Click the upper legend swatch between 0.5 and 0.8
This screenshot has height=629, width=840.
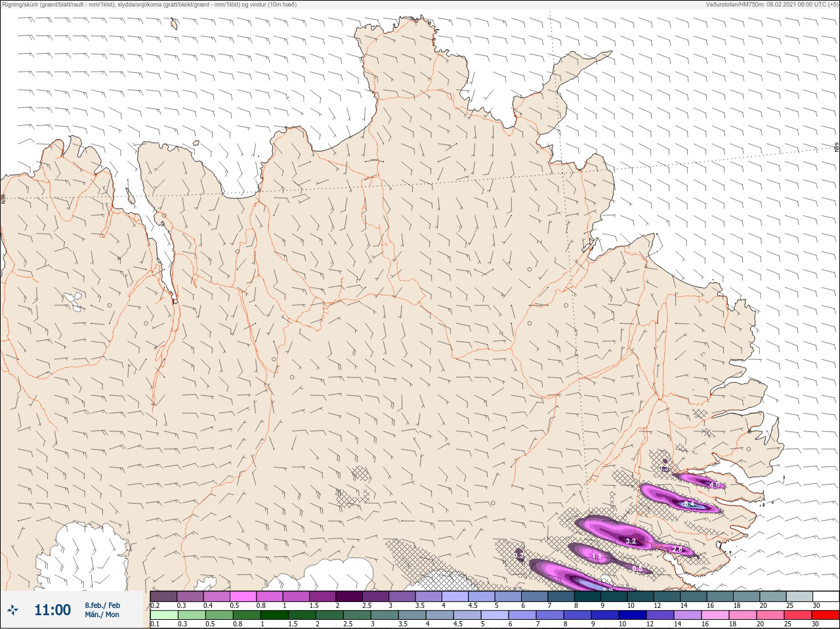coord(243,596)
